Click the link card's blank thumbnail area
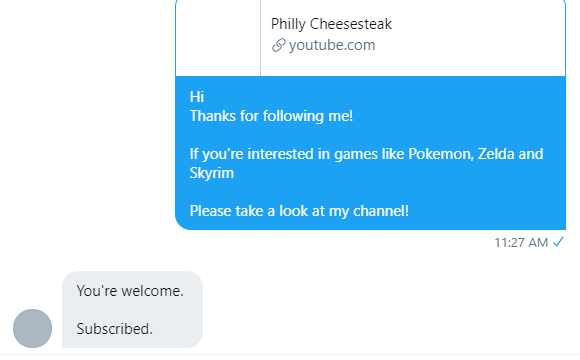This screenshot has width=580, height=360. (218, 38)
